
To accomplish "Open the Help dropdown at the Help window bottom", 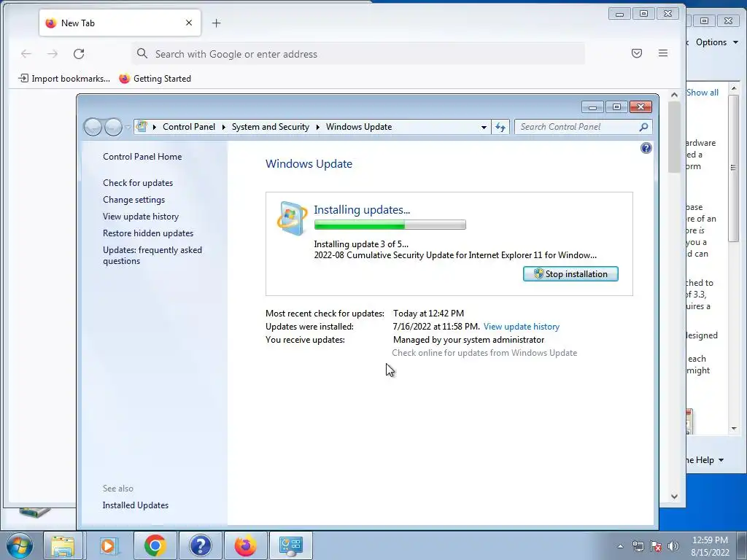I will click(705, 460).
